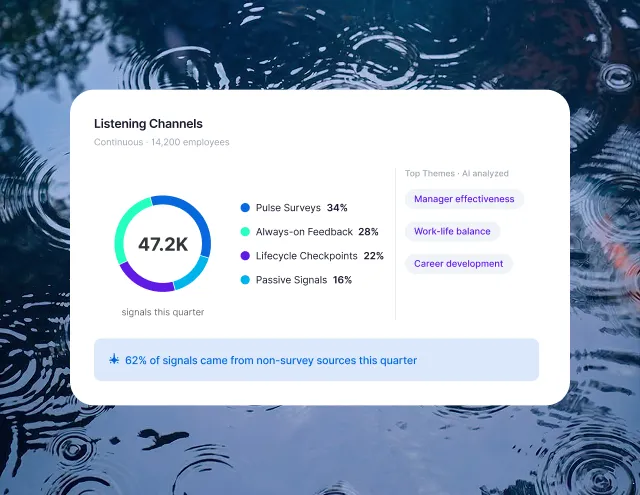Click the Manager effectiveness theme chip
This screenshot has height=495, width=640.
pyautogui.click(x=464, y=199)
